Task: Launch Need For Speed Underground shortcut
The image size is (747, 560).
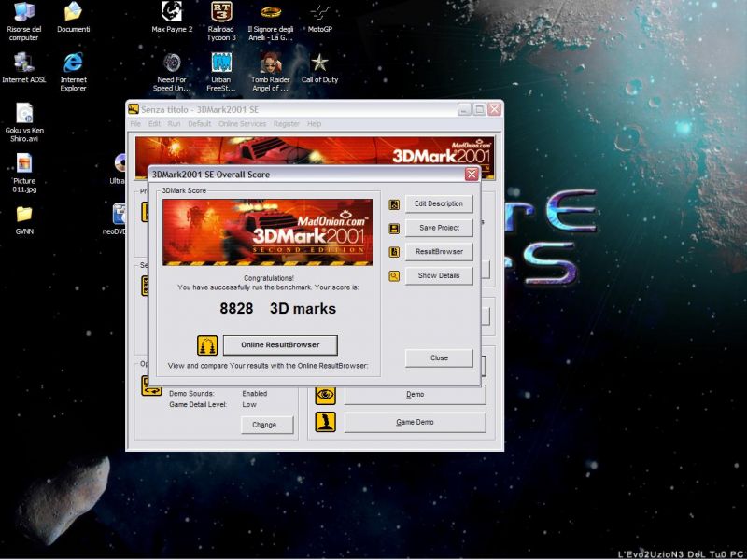Action: point(172,72)
